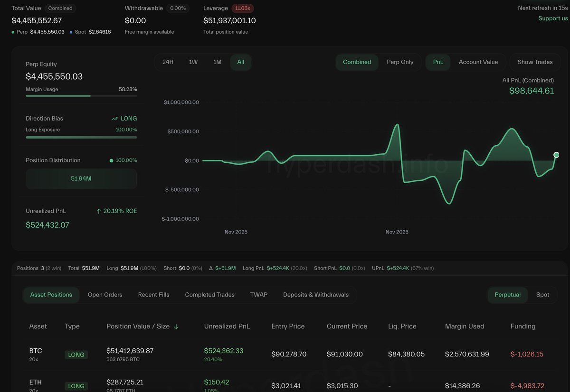Image resolution: width=570 pixels, height=392 pixels.
Task: Click the blue Spot legend dot
Action: coord(71,32)
